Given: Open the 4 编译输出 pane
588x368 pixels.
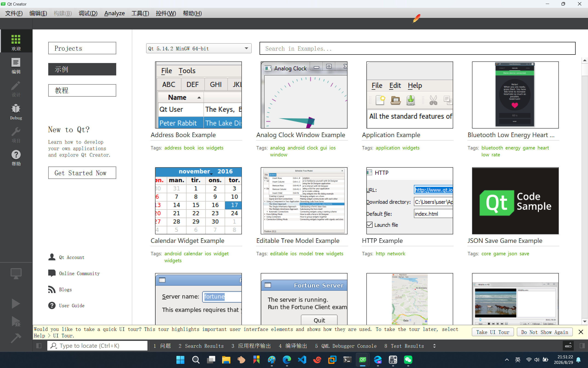Looking at the screenshot, I should 293,346.
